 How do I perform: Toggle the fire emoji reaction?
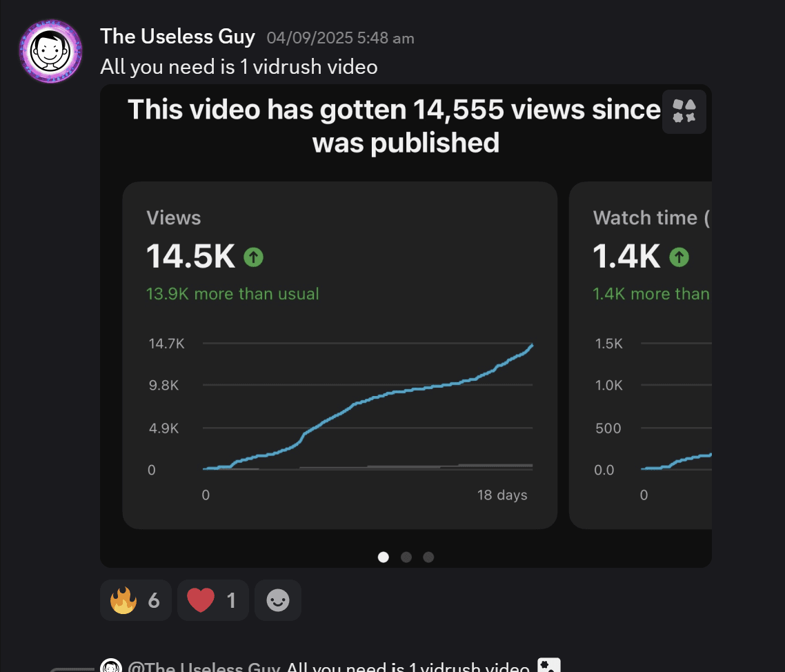(135, 601)
